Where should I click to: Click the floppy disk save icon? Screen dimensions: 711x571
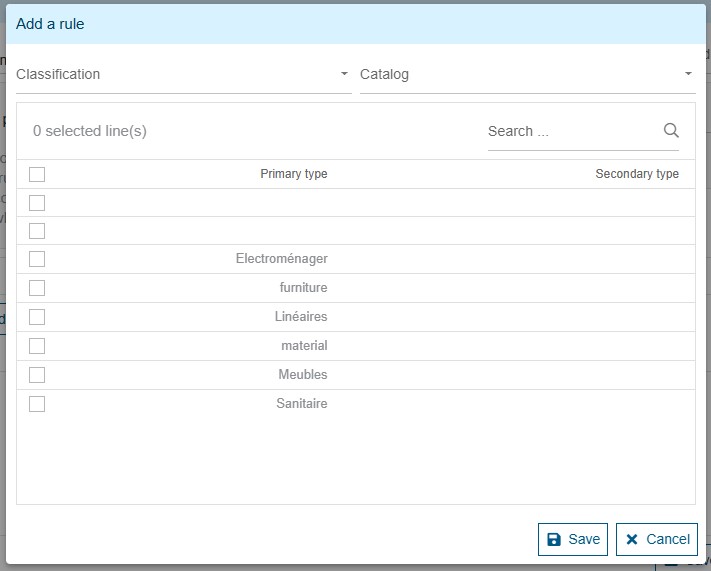[554, 539]
